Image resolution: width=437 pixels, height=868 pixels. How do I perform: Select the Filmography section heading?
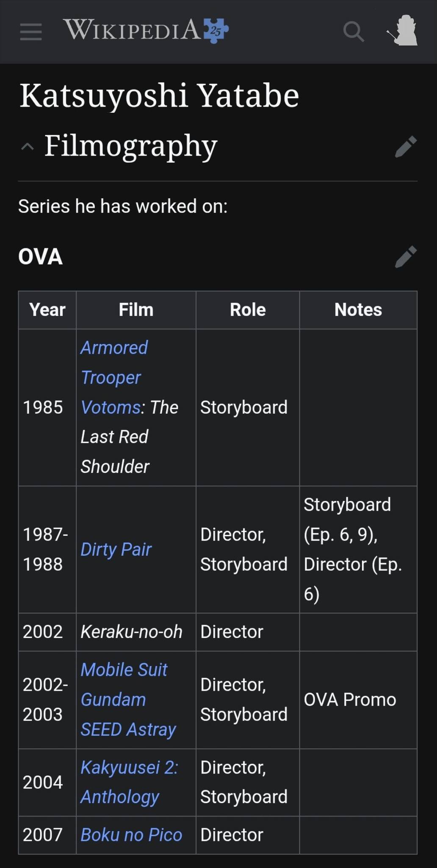131,146
